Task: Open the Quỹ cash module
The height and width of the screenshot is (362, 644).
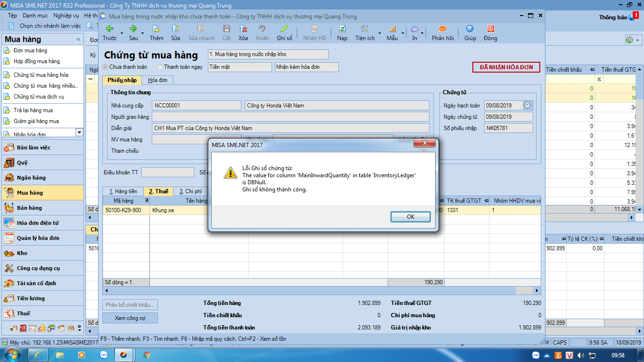Action: (42, 163)
